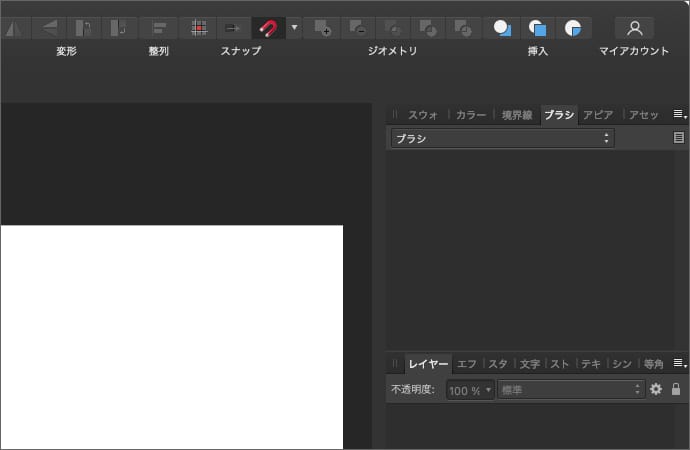Click the Insert Inside Selection icon

click(x=573, y=28)
